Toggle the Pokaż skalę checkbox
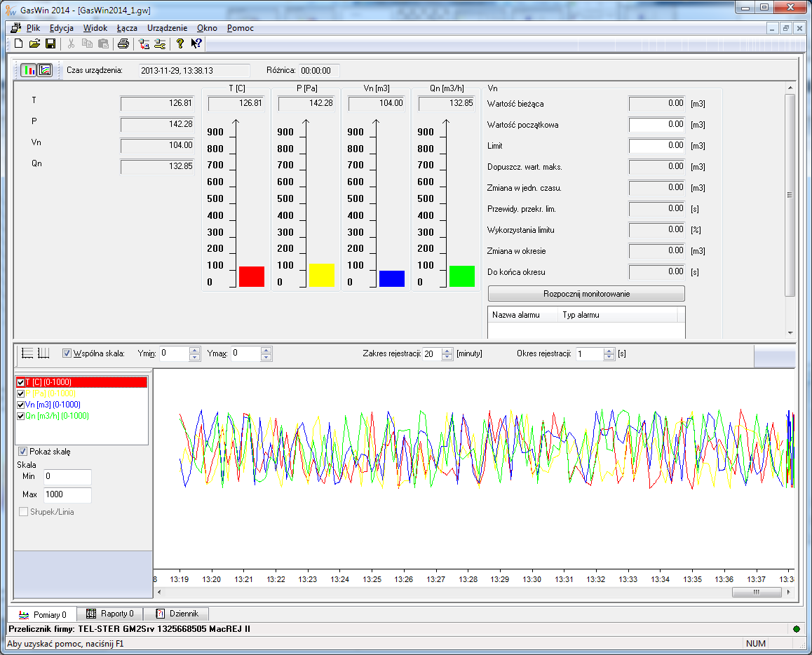This screenshot has width=812, height=655. (x=22, y=452)
